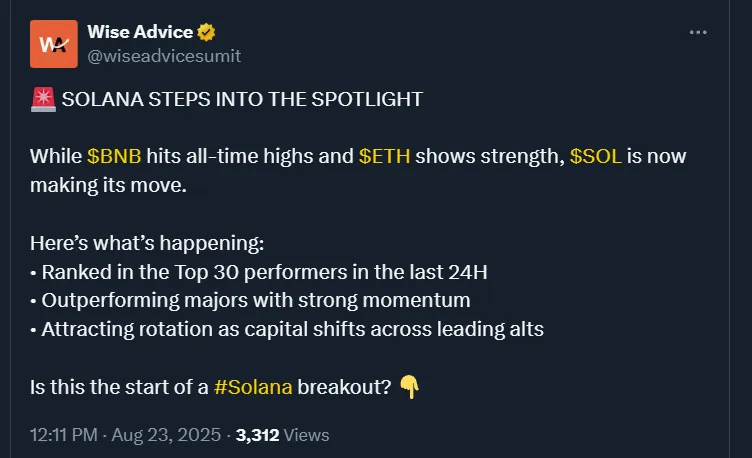Open the Wise Advice profile avatar
The height and width of the screenshot is (458, 752).
54,44
